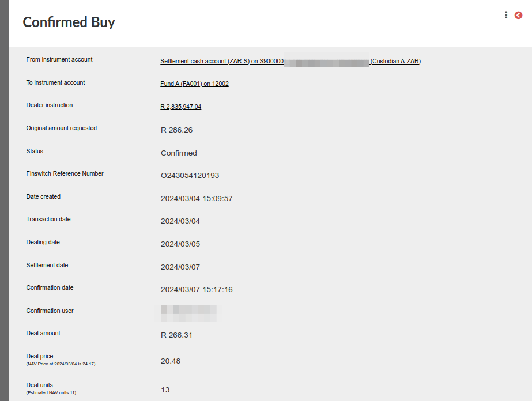The height and width of the screenshot is (401, 532).
Task: Click the Settlement date value 2024/03/07
Action: [180, 267]
